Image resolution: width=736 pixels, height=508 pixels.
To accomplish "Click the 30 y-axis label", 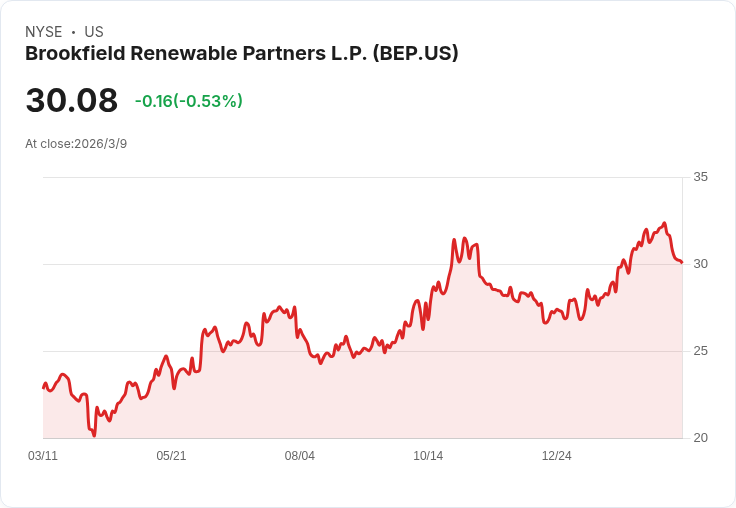I will [700, 264].
